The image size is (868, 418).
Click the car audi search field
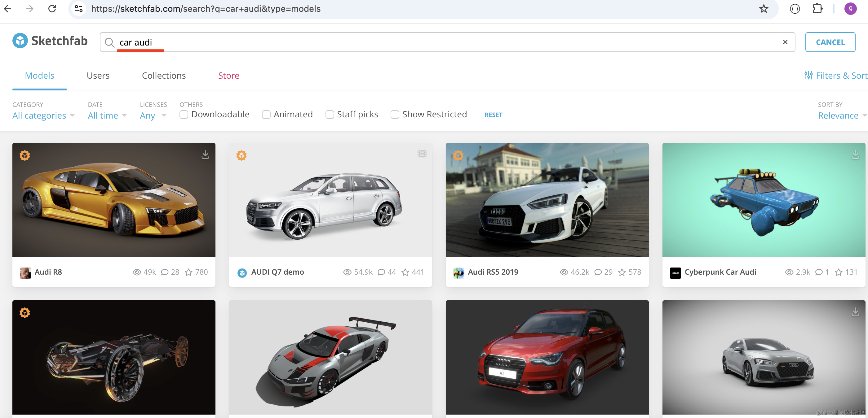[x=447, y=42]
